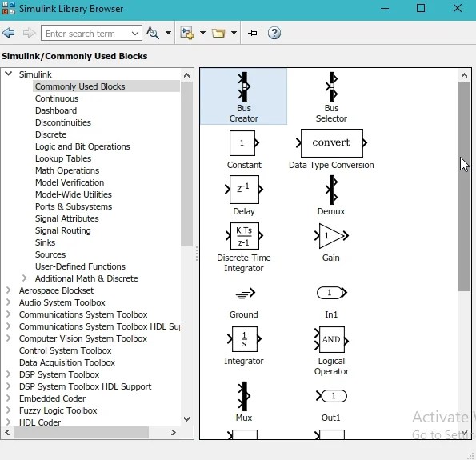Select the Bus Selector block
The width and height of the screenshot is (476, 460).
click(331, 97)
